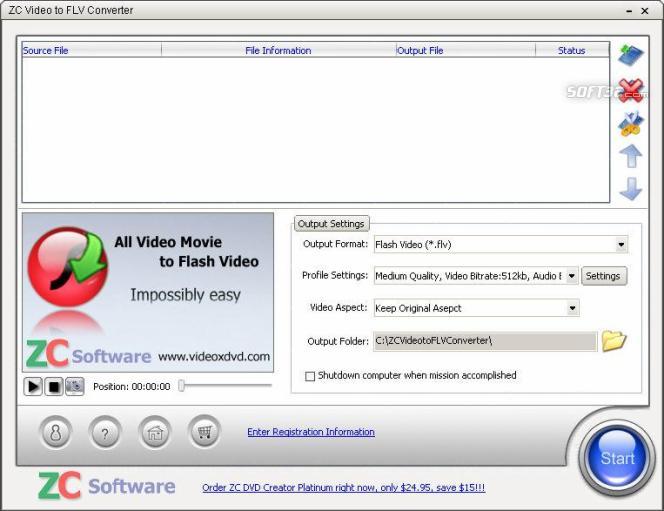Viewport: 664px width, 511px height.
Task: Toggle Shutdown computer when mission accomplished
Action: pyautogui.click(x=310, y=376)
